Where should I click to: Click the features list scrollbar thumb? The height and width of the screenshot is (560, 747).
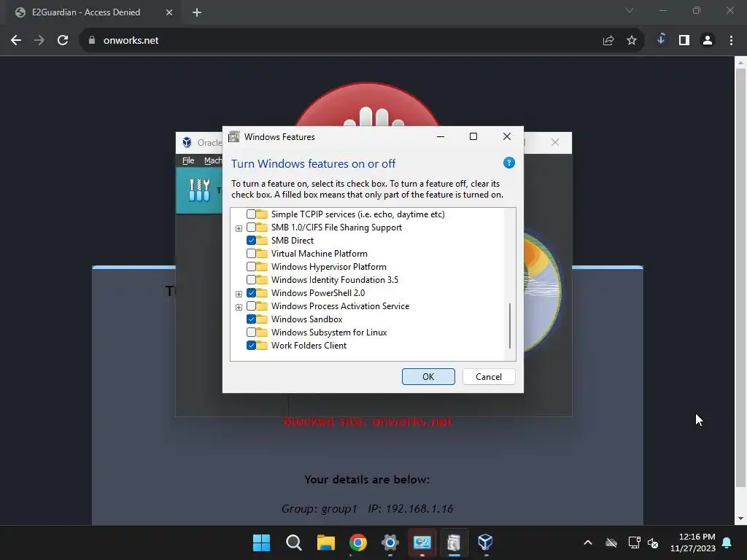point(510,326)
